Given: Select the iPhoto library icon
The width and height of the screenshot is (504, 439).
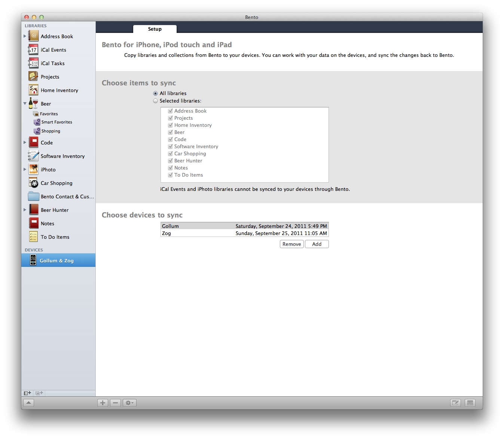Looking at the screenshot, I should (34, 170).
